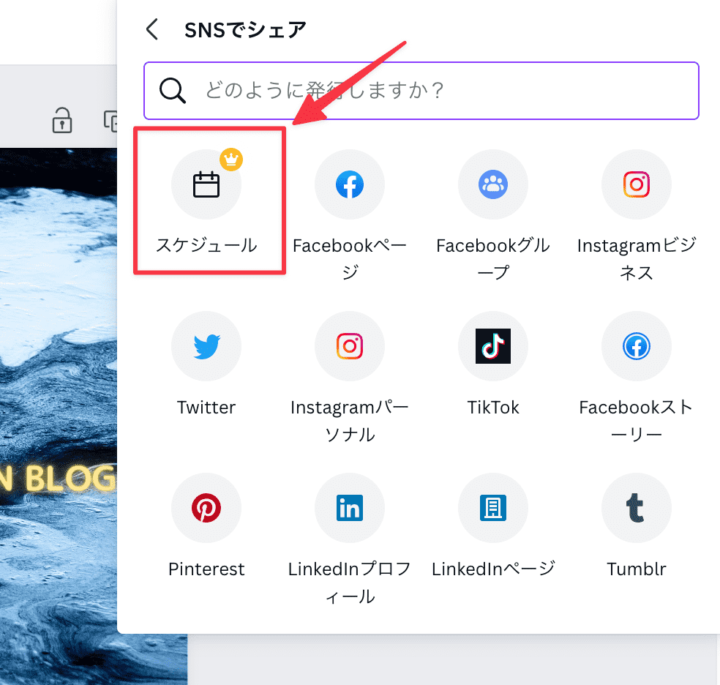Click the どのように発行しますか search field
720x685 pixels.
click(421, 90)
